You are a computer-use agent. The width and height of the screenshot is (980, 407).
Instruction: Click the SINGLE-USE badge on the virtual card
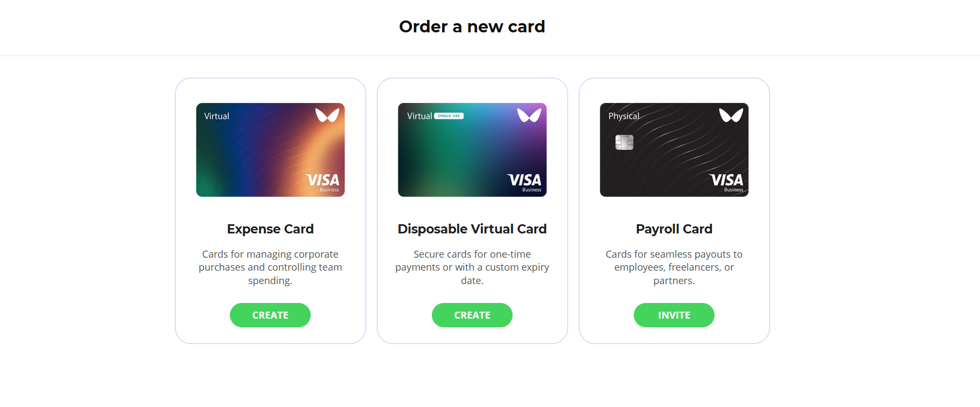pyautogui.click(x=449, y=116)
